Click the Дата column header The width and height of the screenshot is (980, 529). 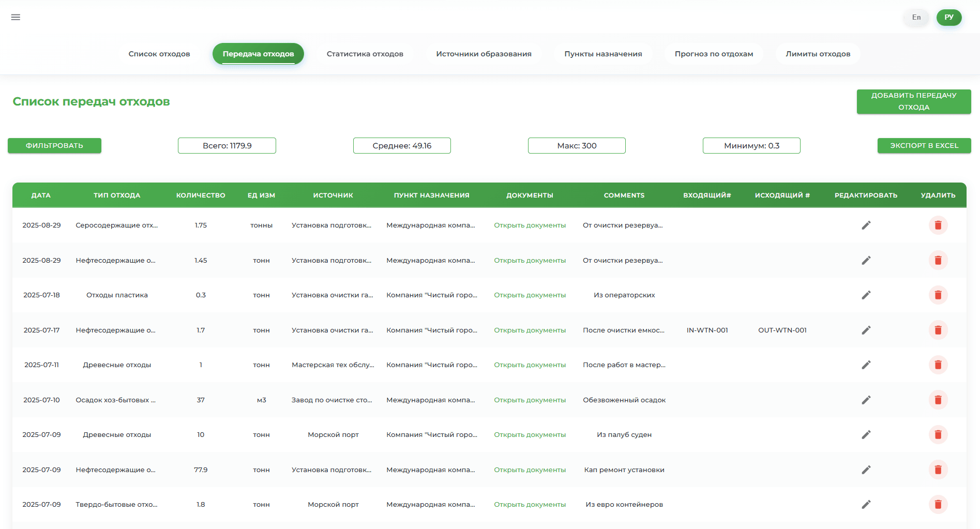(x=41, y=195)
